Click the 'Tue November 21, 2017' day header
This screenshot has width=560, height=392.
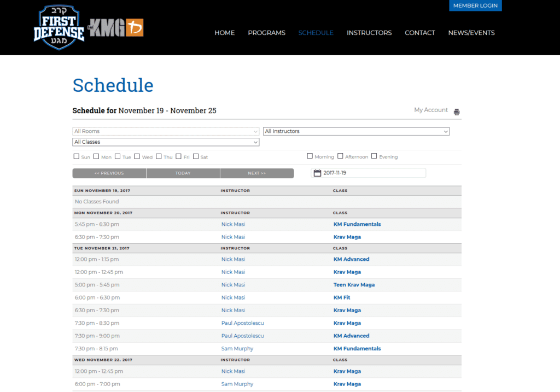tap(102, 248)
